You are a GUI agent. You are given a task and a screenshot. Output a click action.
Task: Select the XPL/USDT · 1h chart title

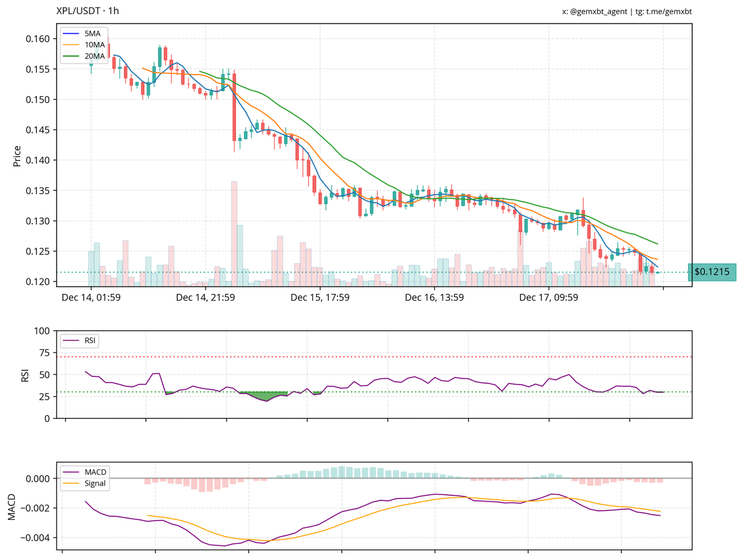pos(89,10)
